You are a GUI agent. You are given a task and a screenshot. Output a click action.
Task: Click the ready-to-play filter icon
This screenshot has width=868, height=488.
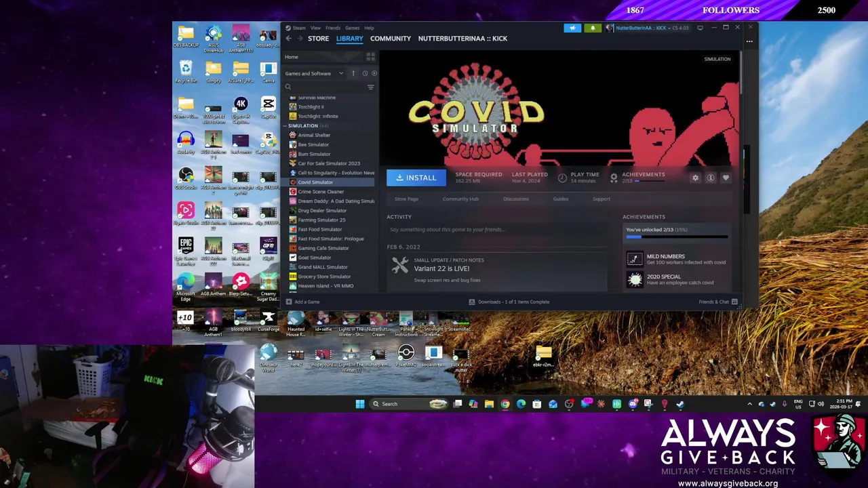374,73
